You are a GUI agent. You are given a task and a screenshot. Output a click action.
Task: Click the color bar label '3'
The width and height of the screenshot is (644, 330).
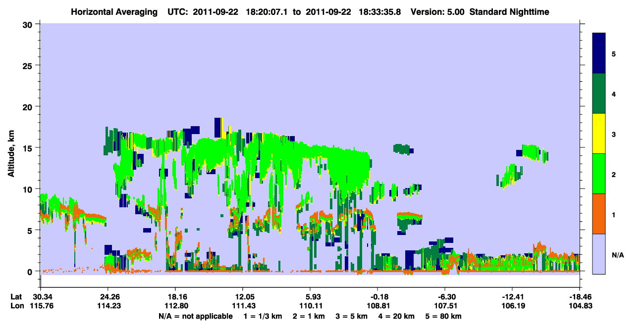[614, 134]
